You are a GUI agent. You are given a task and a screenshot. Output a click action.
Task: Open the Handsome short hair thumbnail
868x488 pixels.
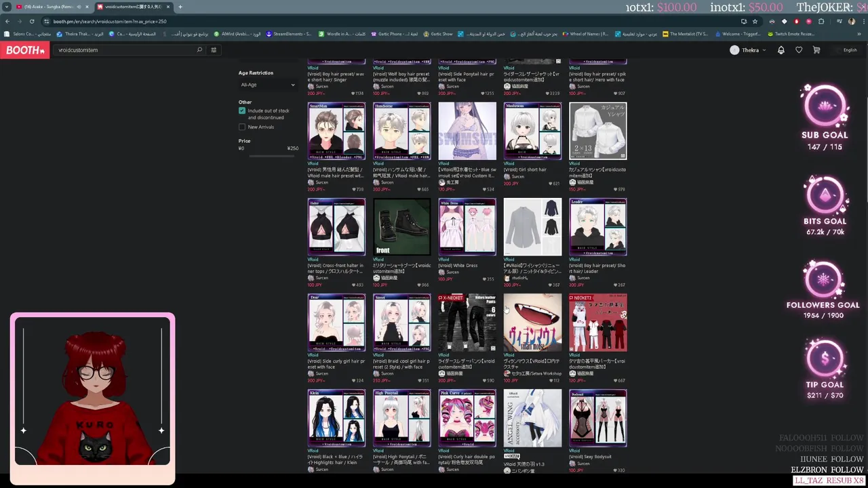click(401, 131)
